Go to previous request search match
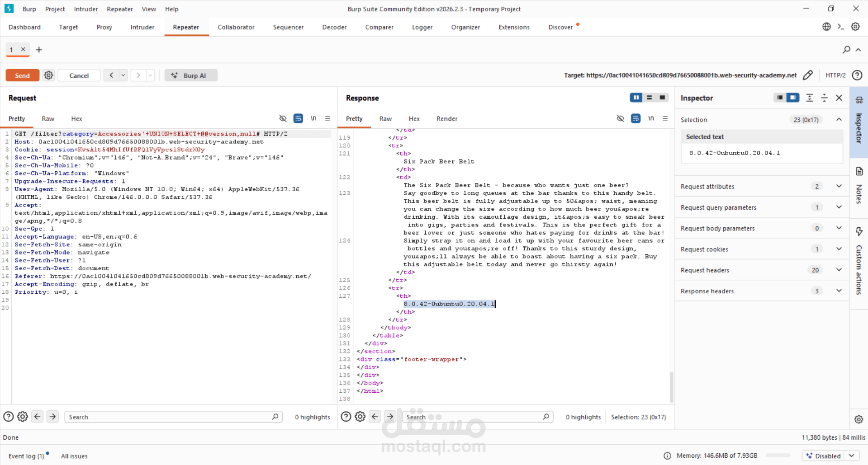The width and height of the screenshot is (868, 465). 38,417
